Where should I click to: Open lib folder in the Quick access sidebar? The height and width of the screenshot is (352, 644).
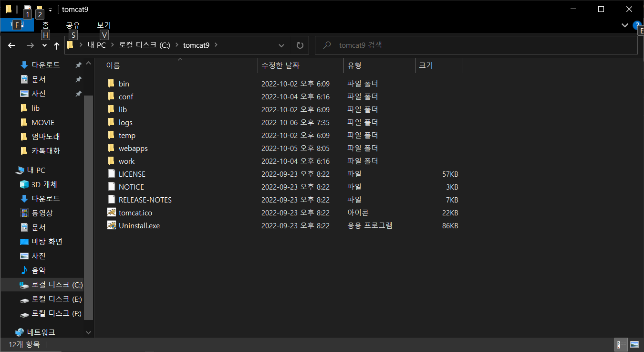click(x=35, y=108)
